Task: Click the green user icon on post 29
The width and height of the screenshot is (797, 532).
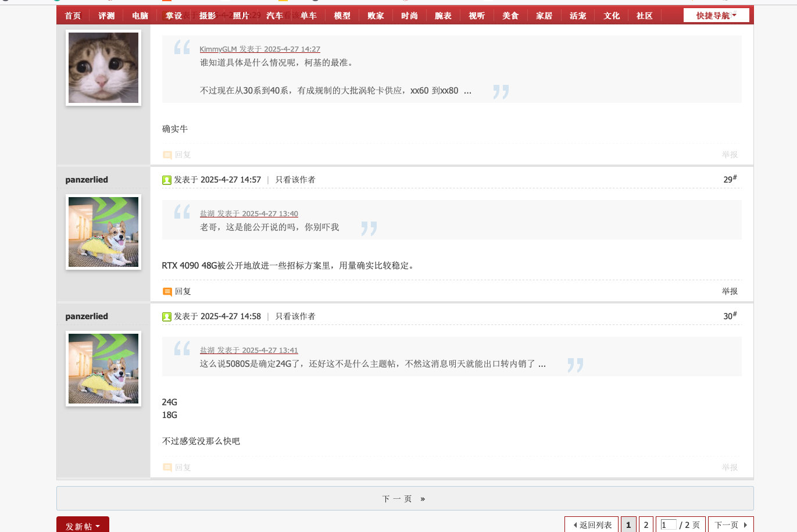Action: (167, 180)
